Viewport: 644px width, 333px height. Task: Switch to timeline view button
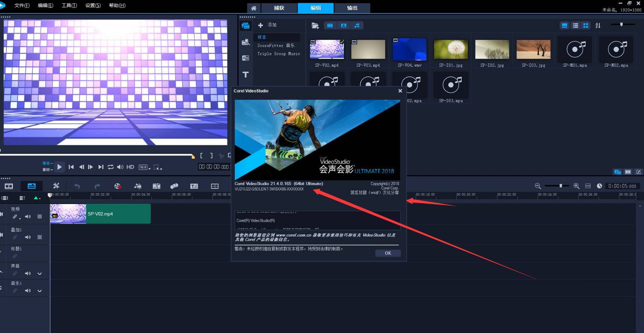tap(31, 186)
